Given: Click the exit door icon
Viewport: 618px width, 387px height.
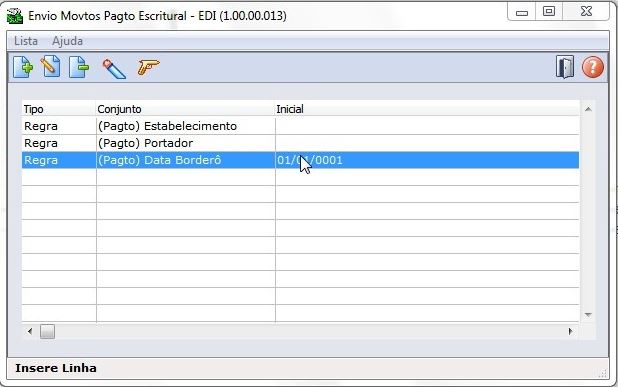Looking at the screenshot, I should (565, 67).
